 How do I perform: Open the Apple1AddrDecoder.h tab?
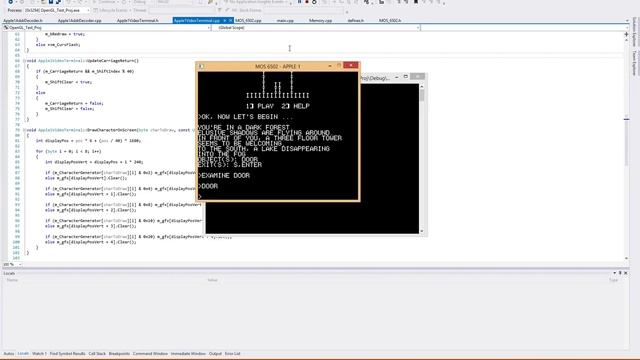point(23,20)
